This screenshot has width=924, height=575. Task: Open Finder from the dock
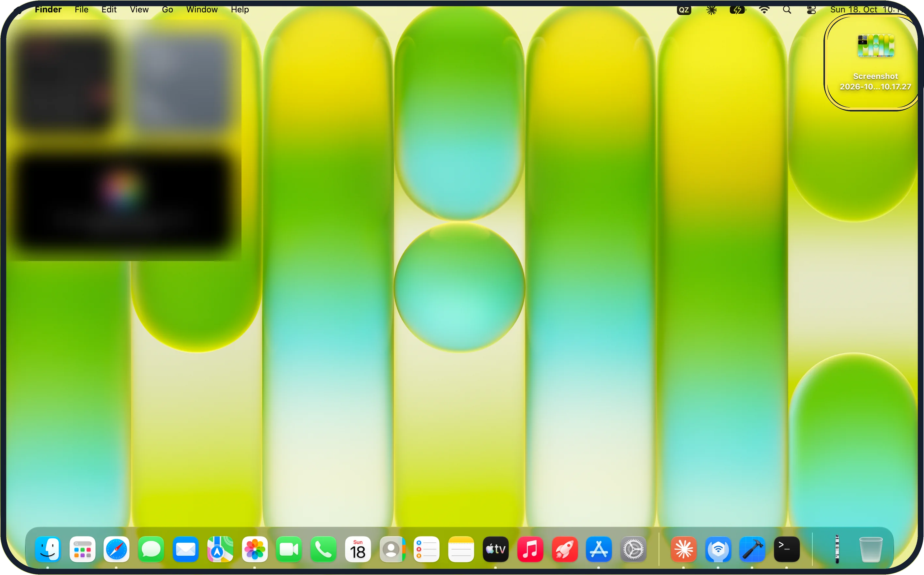(x=48, y=549)
